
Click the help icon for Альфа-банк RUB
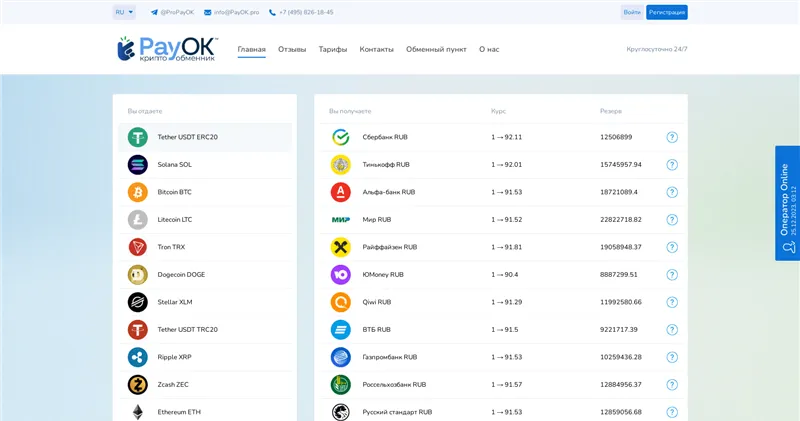[672, 192]
